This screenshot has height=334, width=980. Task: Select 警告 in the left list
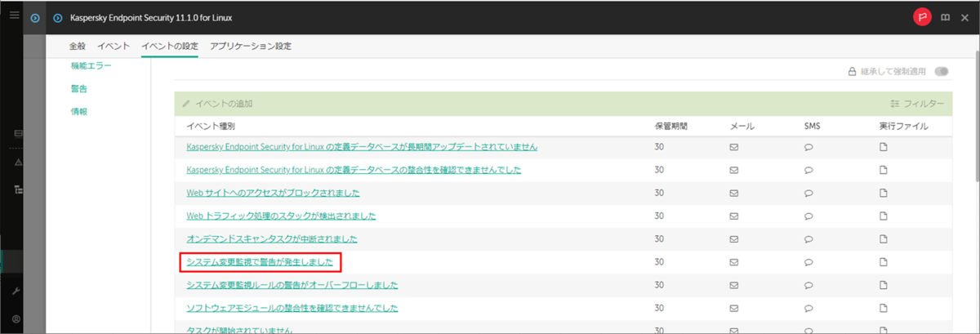click(x=79, y=88)
